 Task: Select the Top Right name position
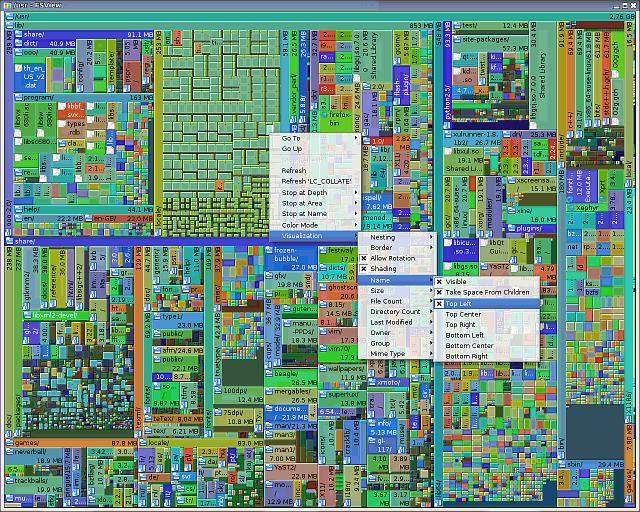[x=487, y=325]
